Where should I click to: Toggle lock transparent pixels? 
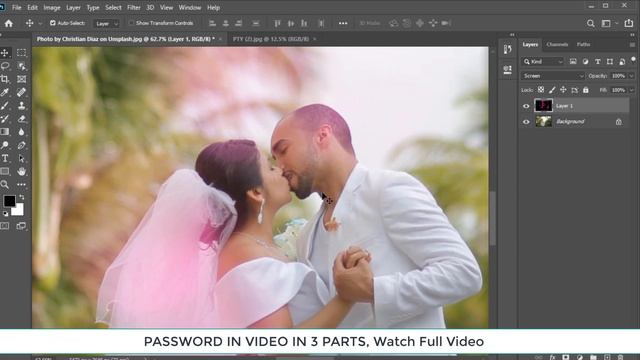coord(541,90)
